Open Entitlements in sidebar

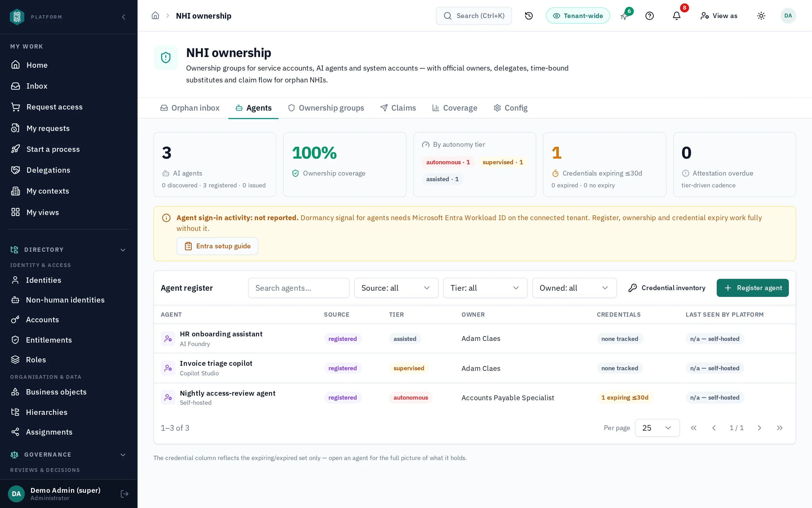[x=69, y=340]
